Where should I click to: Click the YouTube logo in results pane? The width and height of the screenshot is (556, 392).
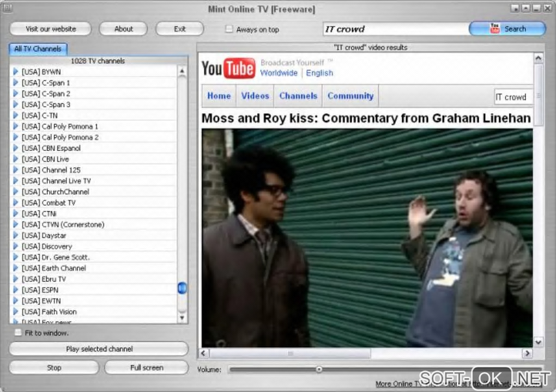click(228, 68)
